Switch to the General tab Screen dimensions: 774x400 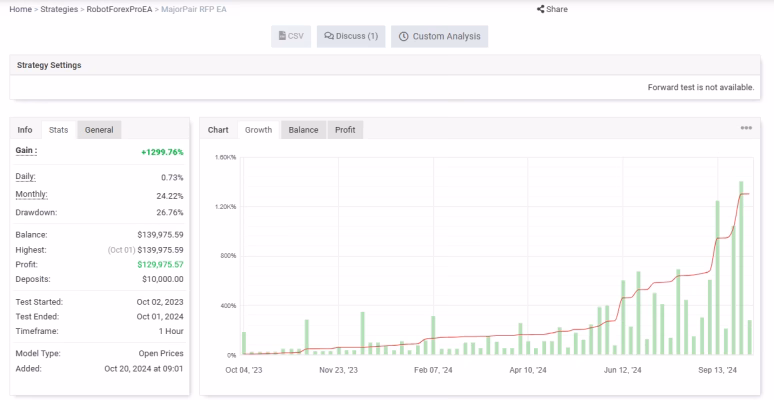[x=99, y=130]
